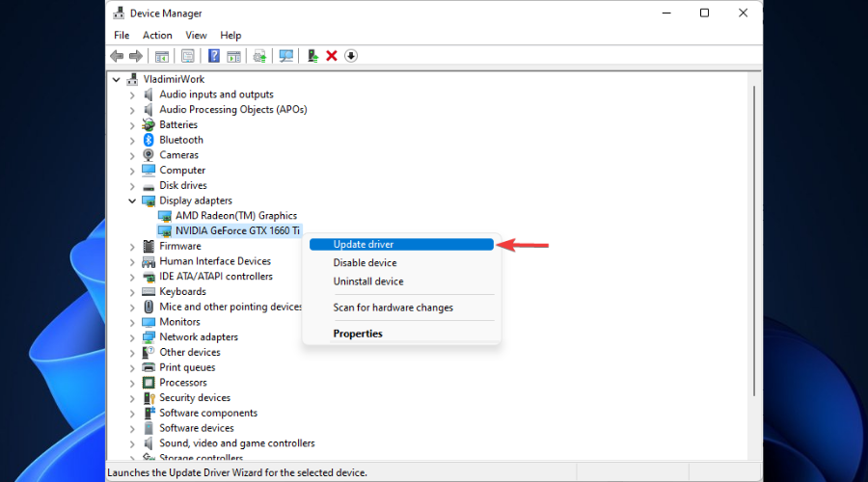The width and height of the screenshot is (868, 482).
Task: Minimize the Device Manager window
Action: [666, 13]
